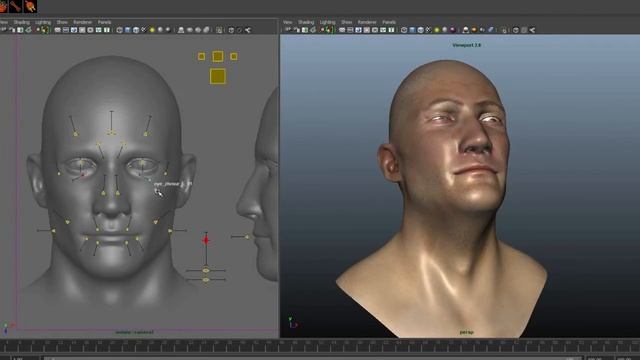Toggle film gate in left panel toolbar
Screen dimensions: 640x360
[66, 30]
